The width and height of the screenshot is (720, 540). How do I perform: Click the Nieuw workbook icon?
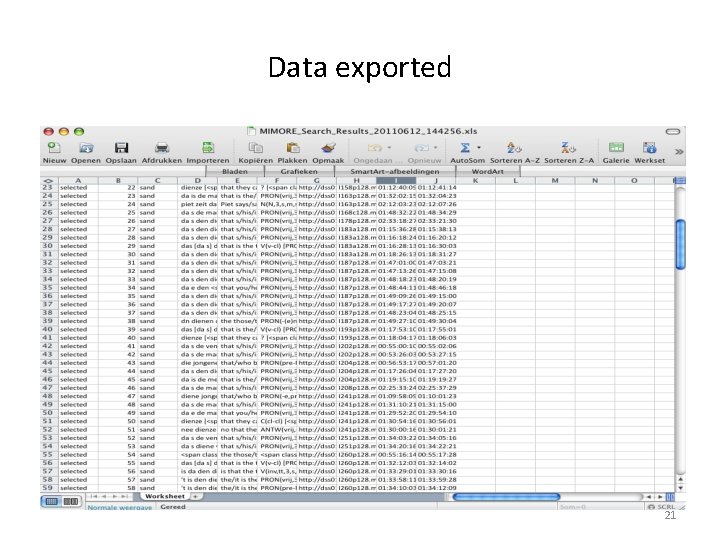54,148
